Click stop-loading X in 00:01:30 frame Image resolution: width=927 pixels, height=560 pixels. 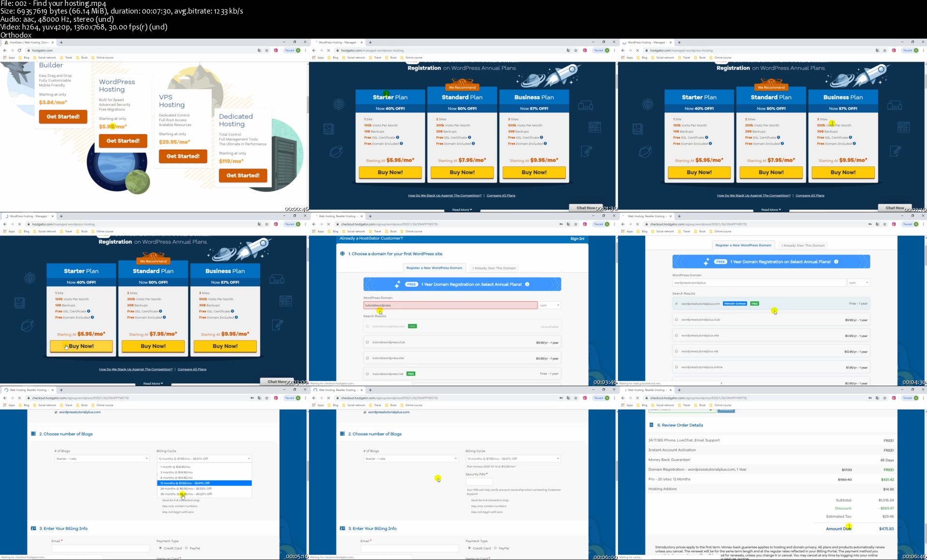pos(328,50)
